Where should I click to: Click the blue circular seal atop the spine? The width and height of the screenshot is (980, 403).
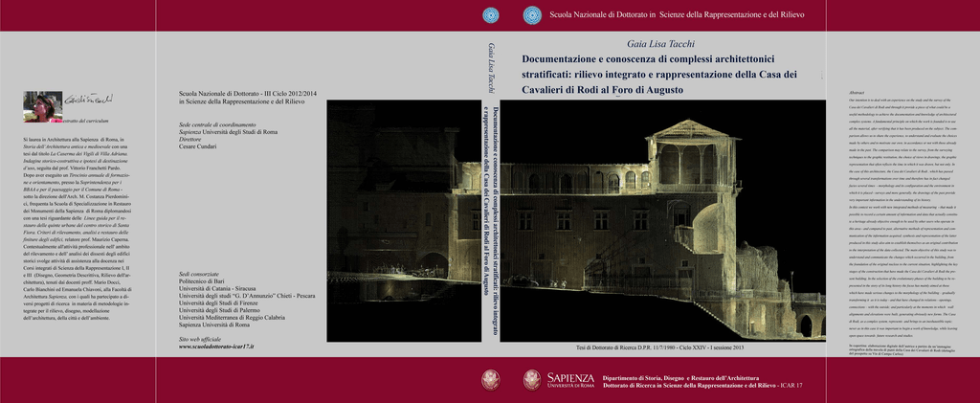(x=490, y=15)
